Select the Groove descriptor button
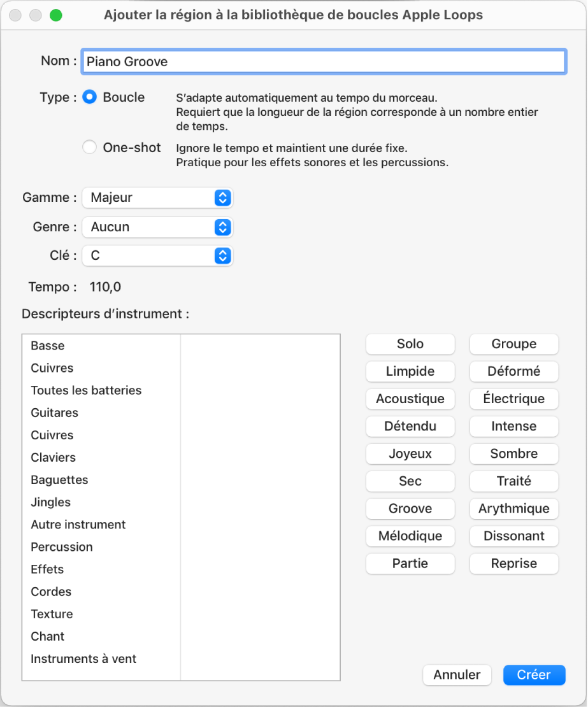This screenshot has height=710, width=588. (x=410, y=509)
